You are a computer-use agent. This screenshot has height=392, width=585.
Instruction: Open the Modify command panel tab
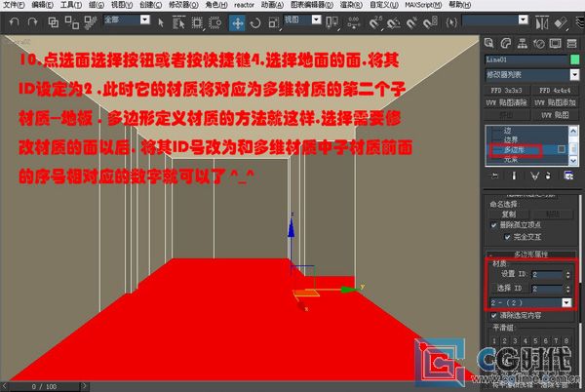[x=505, y=43]
